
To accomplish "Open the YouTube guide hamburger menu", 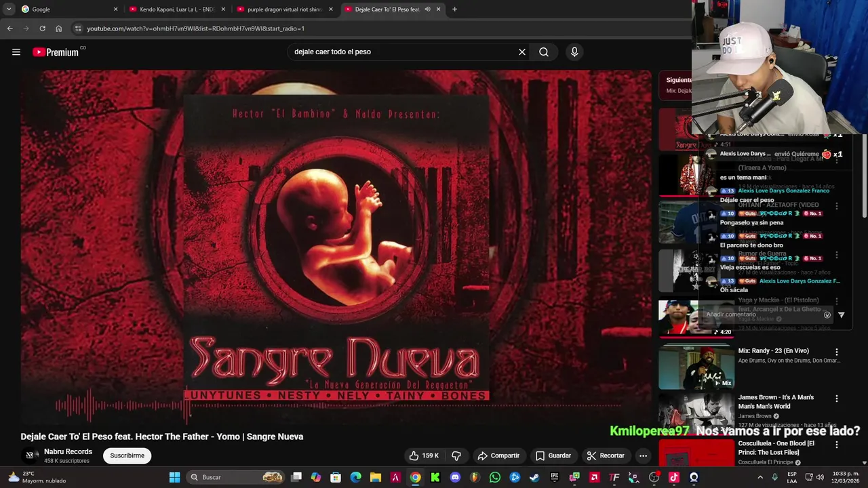I will click(16, 52).
